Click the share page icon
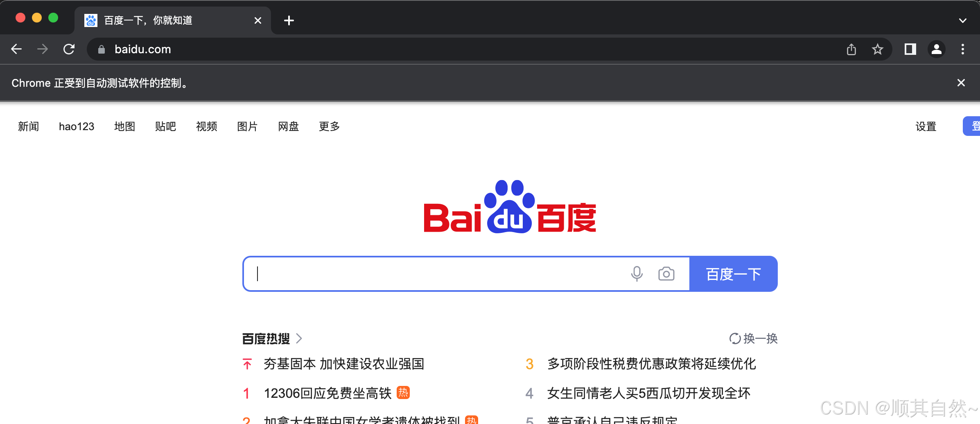 pos(851,49)
